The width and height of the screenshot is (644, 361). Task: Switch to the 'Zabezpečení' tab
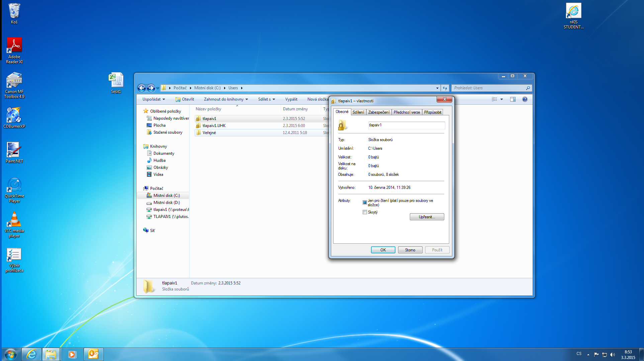[379, 112]
